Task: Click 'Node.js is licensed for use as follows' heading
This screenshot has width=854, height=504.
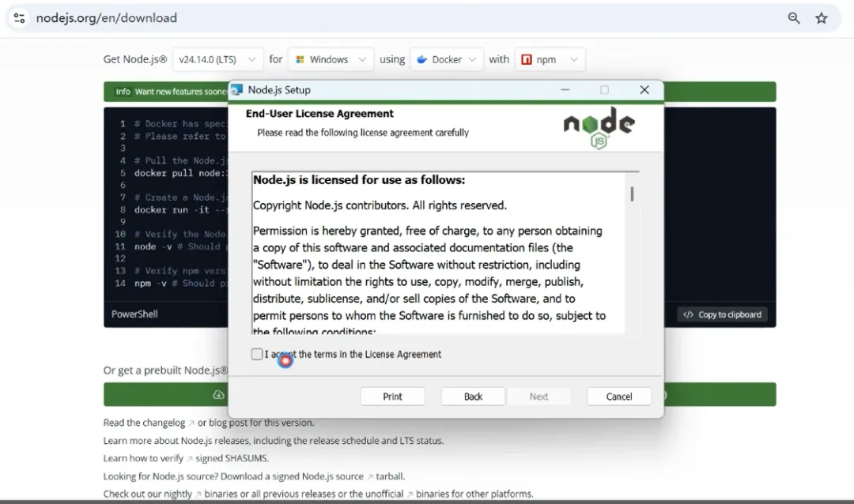Action: [359, 179]
